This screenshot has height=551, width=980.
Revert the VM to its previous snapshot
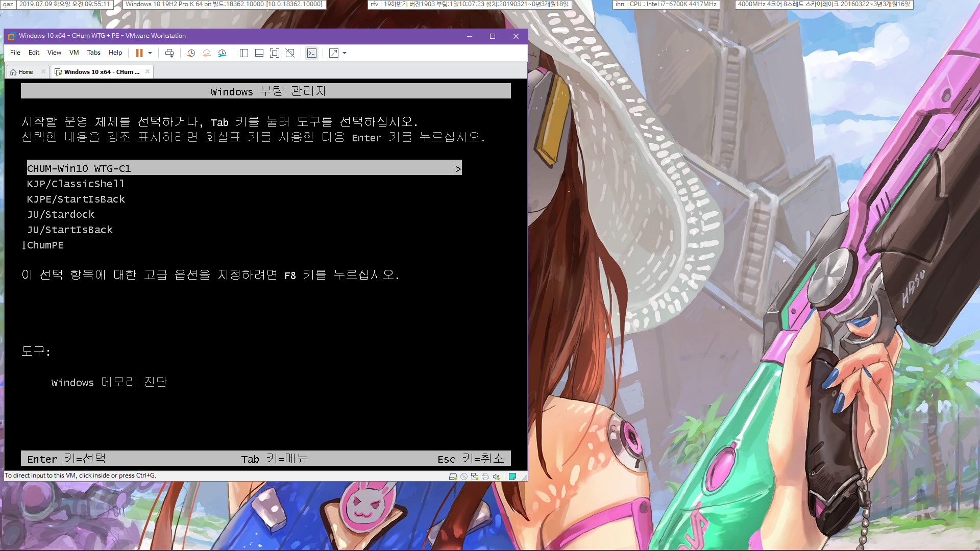coord(207,53)
